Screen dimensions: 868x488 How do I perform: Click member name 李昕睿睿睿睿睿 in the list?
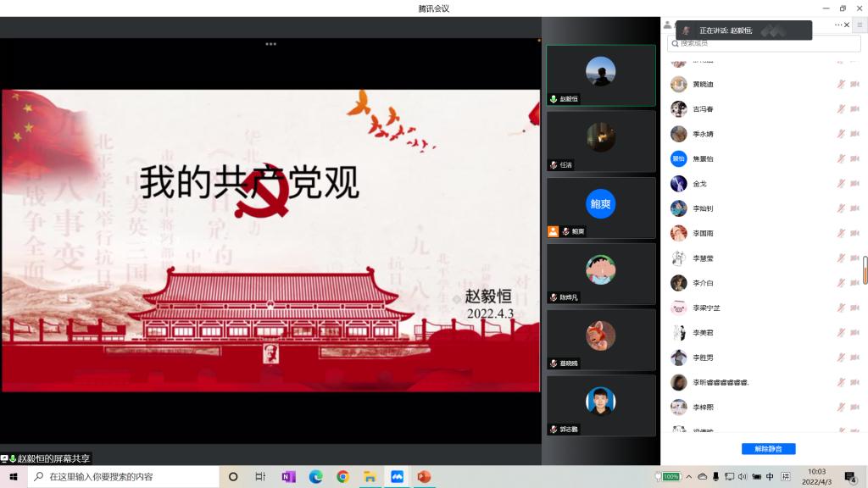click(x=721, y=382)
